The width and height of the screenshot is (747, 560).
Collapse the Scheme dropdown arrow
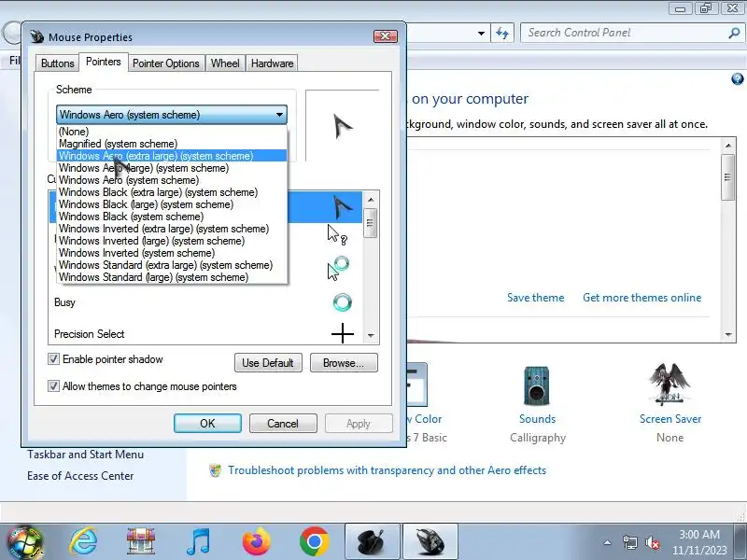(x=279, y=115)
